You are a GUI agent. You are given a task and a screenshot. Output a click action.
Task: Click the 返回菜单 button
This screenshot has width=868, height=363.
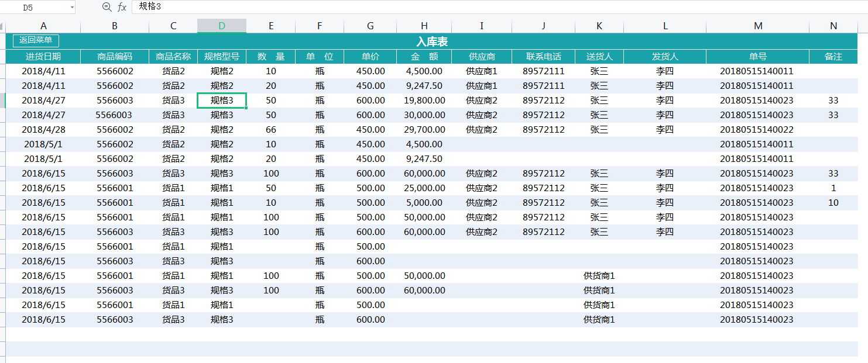(x=36, y=40)
